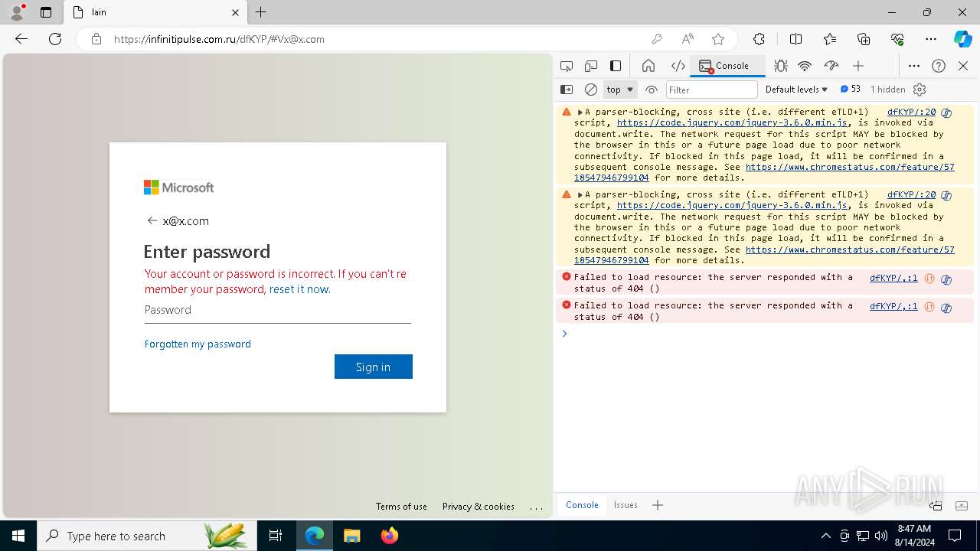Viewport: 980px width, 551px height.
Task: Open password manager key icon
Action: pyautogui.click(x=657, y=39)
